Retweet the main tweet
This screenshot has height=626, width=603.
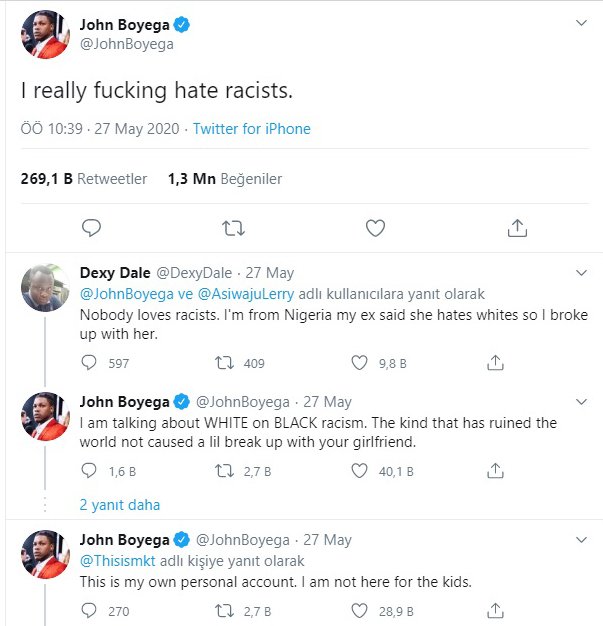[x=232, y=228]
